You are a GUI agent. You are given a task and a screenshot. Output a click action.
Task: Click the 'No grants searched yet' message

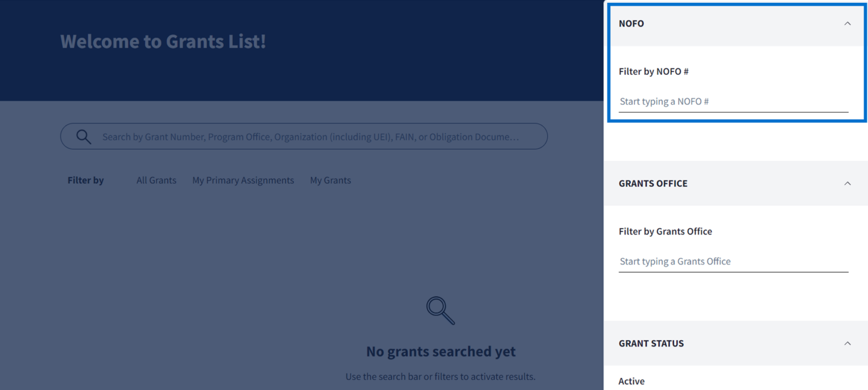click(x=441, y=352)
